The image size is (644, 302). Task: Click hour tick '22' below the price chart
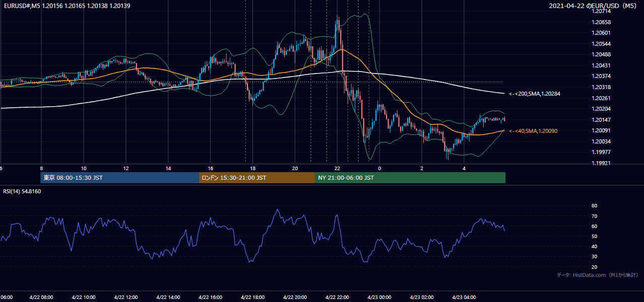point(337,169)
